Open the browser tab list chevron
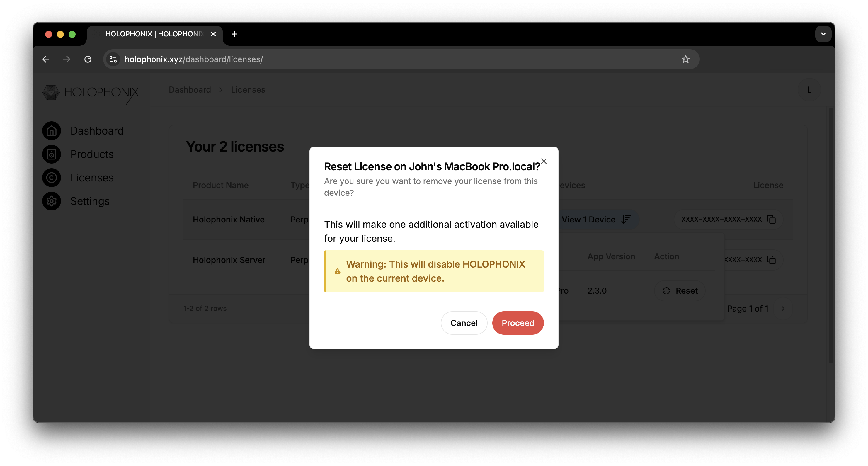The width and height of the screenshot is (868, 466). tap(823, 34)
